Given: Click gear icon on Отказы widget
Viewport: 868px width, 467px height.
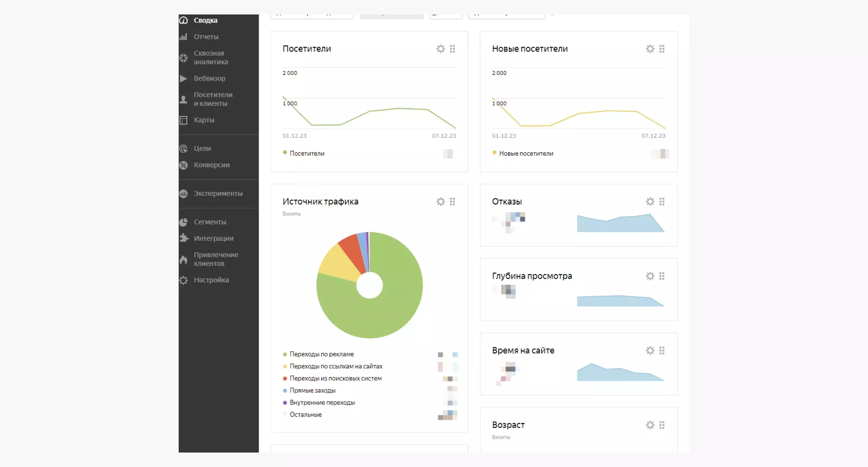Looking at the screenshot, I should click(650, 202).
